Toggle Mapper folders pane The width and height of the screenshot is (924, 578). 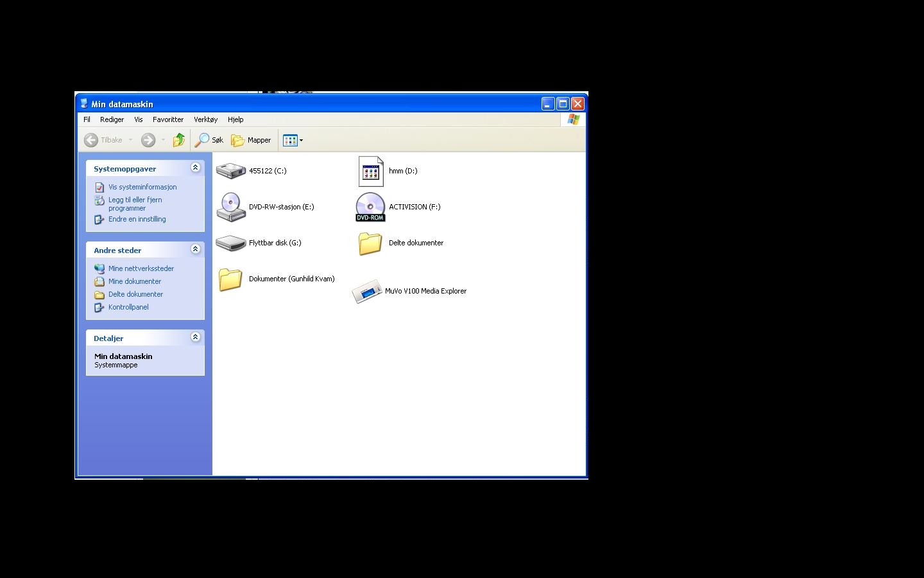251,140
